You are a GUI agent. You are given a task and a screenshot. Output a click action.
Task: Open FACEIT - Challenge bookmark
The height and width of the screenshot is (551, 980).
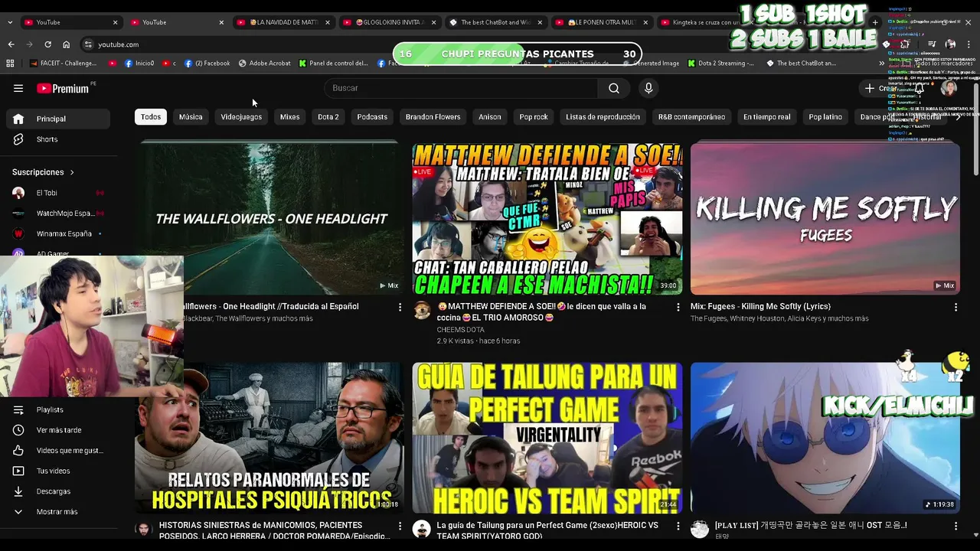pyautogui.click(x=63, y=64)
